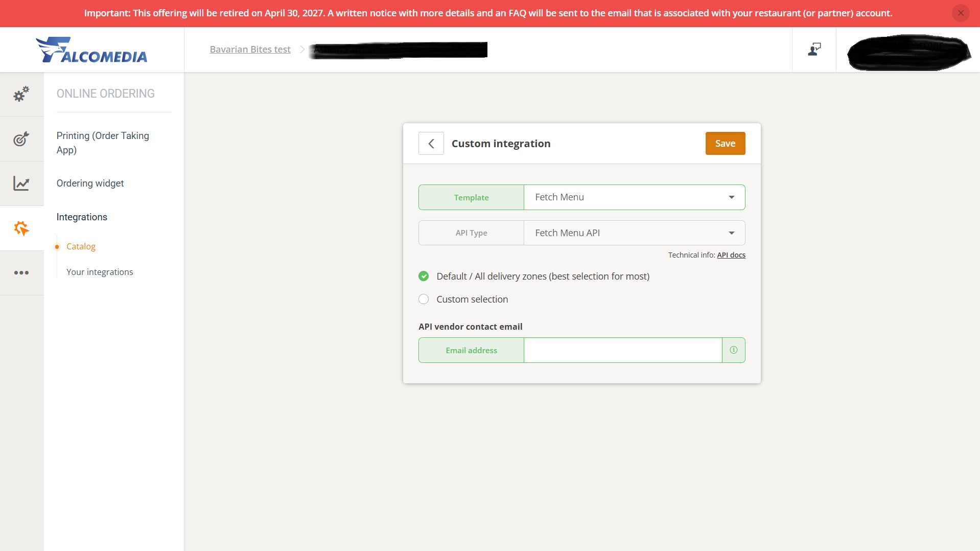Open the Integrations menu item
This screenshot has width=980, height=551.
pos(82,217)
